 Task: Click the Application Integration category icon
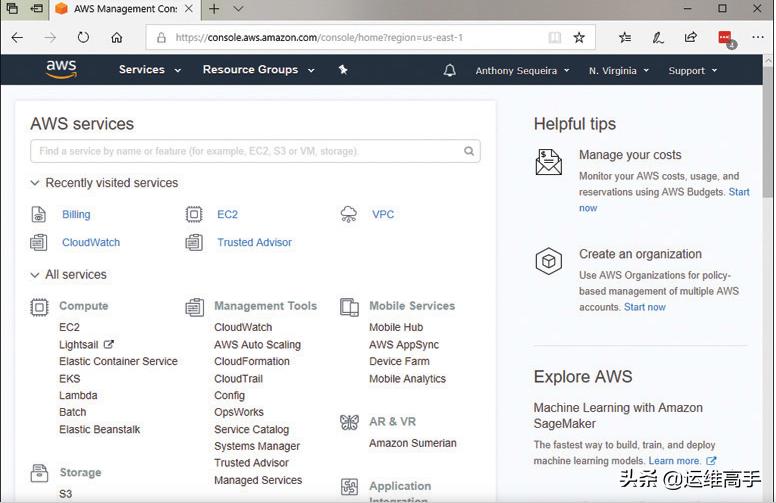click(349, 487)
